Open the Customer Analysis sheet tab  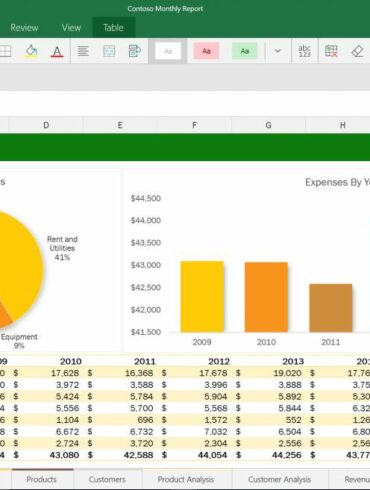tap(279, 479)
